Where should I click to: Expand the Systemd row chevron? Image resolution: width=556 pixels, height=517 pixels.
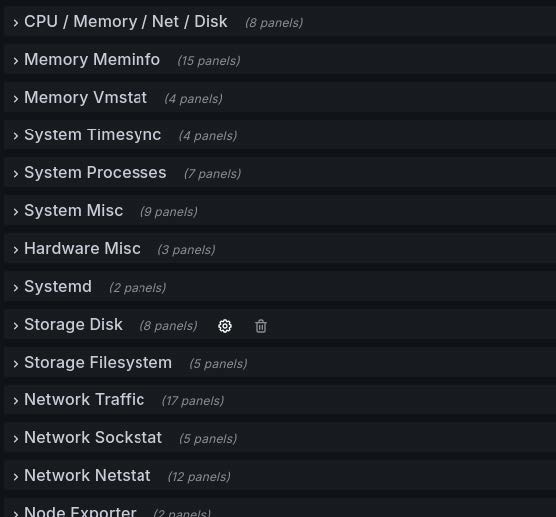(16, 288)
